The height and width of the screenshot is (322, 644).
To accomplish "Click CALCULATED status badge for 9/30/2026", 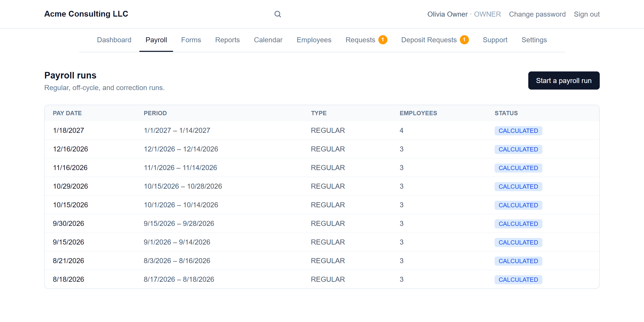I will (x=518, y=224).
